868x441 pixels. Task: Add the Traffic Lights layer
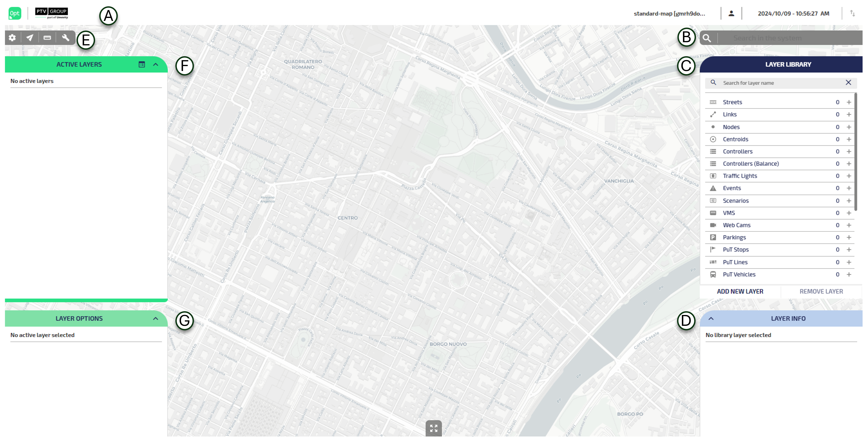tap(849, 176)
